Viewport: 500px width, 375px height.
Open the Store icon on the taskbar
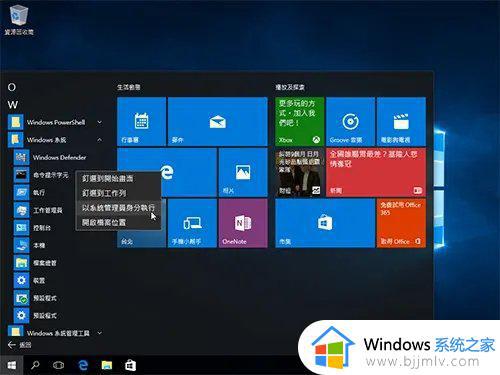pos(130,365)
